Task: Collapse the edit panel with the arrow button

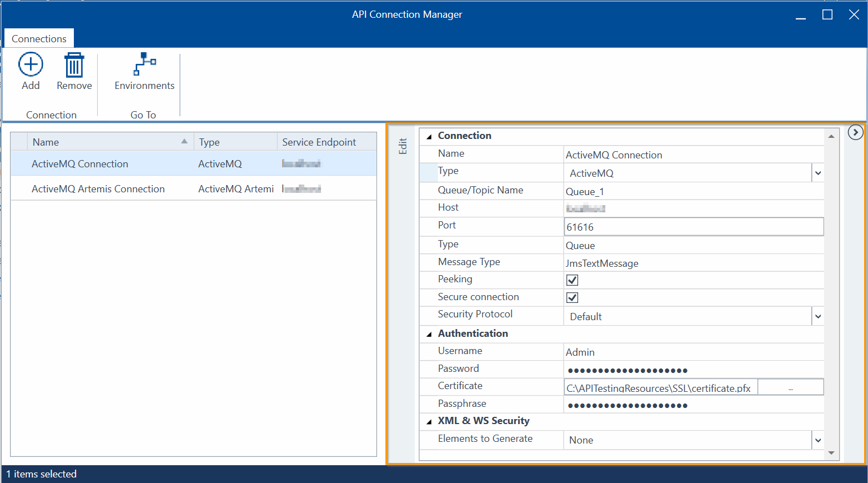Action: point(855,132)
